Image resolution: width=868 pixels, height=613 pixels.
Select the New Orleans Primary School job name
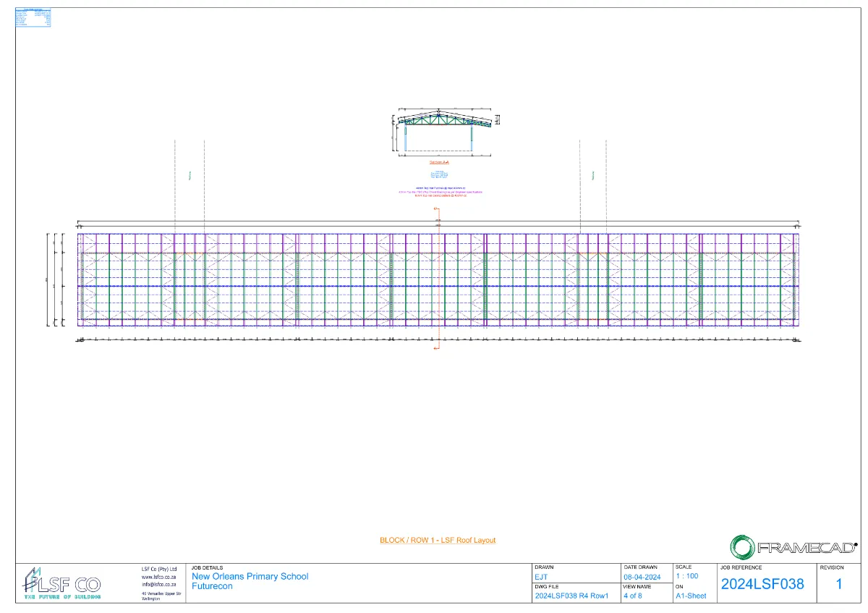[250, 576]
